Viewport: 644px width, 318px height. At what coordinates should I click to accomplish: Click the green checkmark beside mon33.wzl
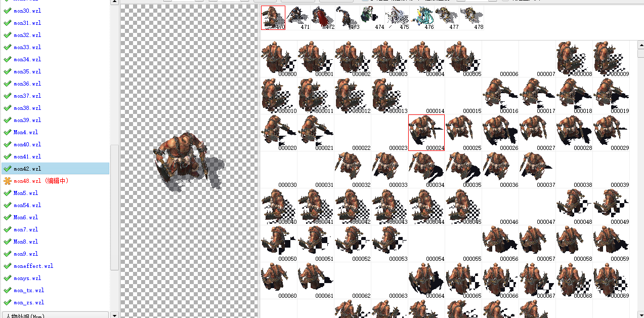click(x=7, y=47)
